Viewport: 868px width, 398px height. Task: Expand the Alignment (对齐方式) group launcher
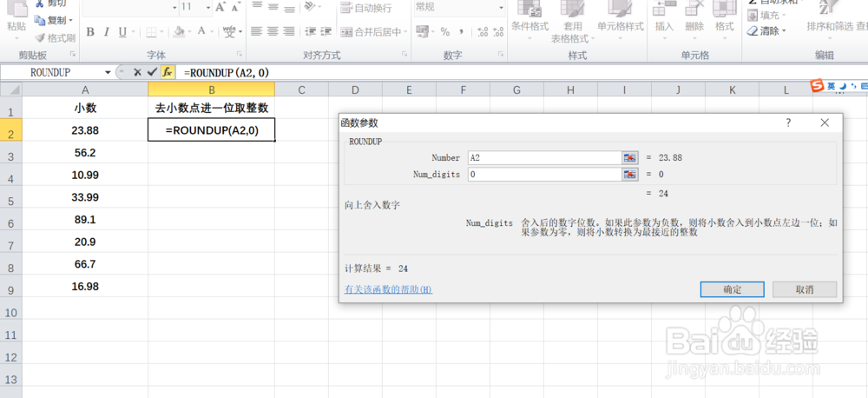pos(404,55)
